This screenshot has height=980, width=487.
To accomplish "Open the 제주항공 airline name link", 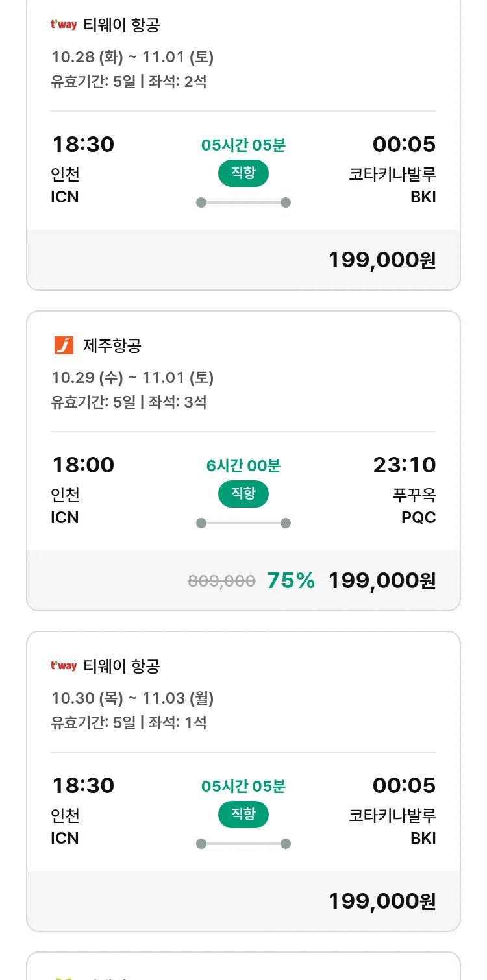I will coord(112,346).
